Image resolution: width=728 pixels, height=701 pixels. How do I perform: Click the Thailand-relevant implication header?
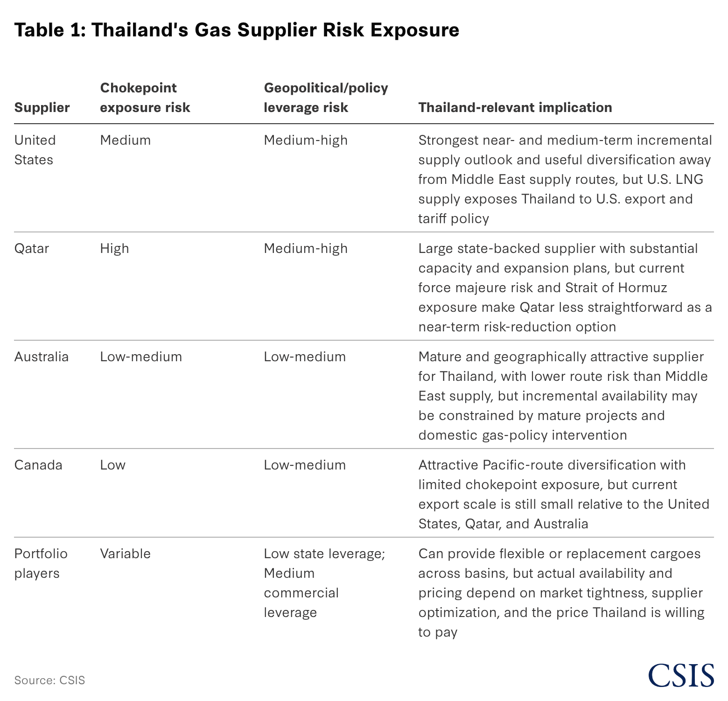[515, 107]
